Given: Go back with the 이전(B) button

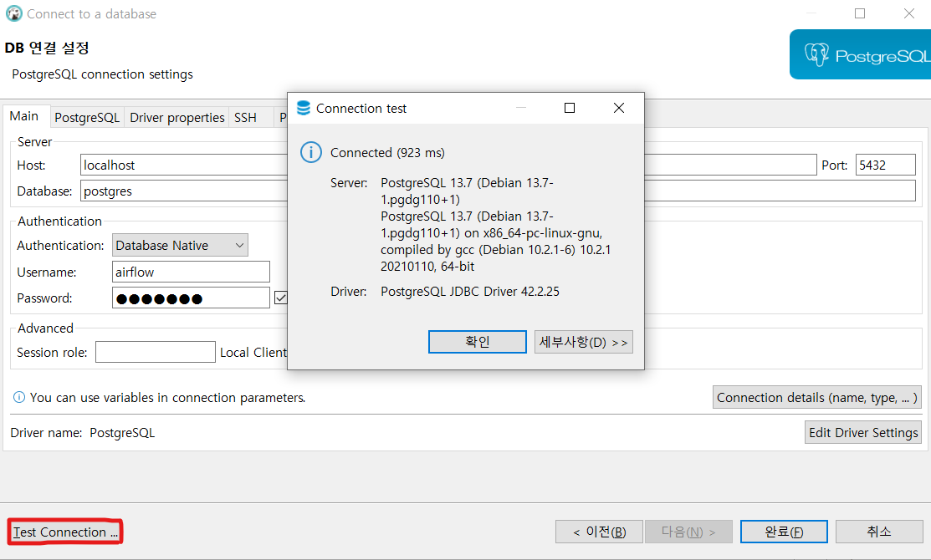Looking at the screenshot, I should (599, 532).
